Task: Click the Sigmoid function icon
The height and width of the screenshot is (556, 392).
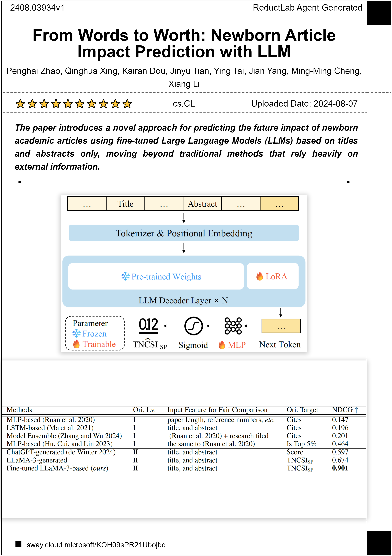Action: tap(194, 326)
